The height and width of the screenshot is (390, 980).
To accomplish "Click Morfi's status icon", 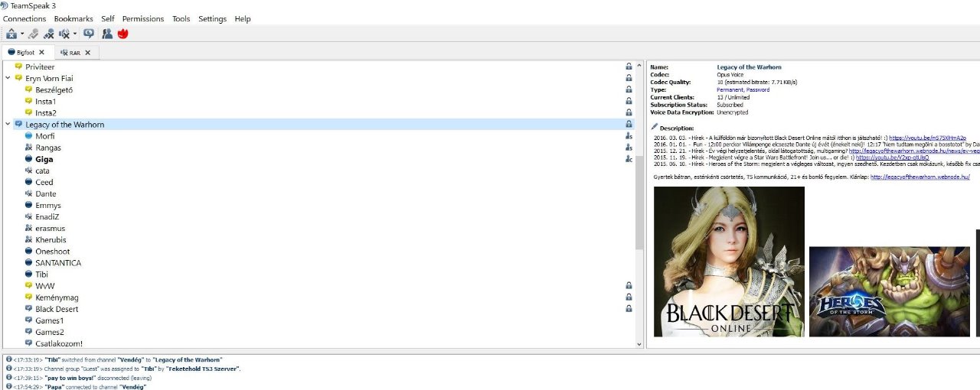I will coord(28,136).
